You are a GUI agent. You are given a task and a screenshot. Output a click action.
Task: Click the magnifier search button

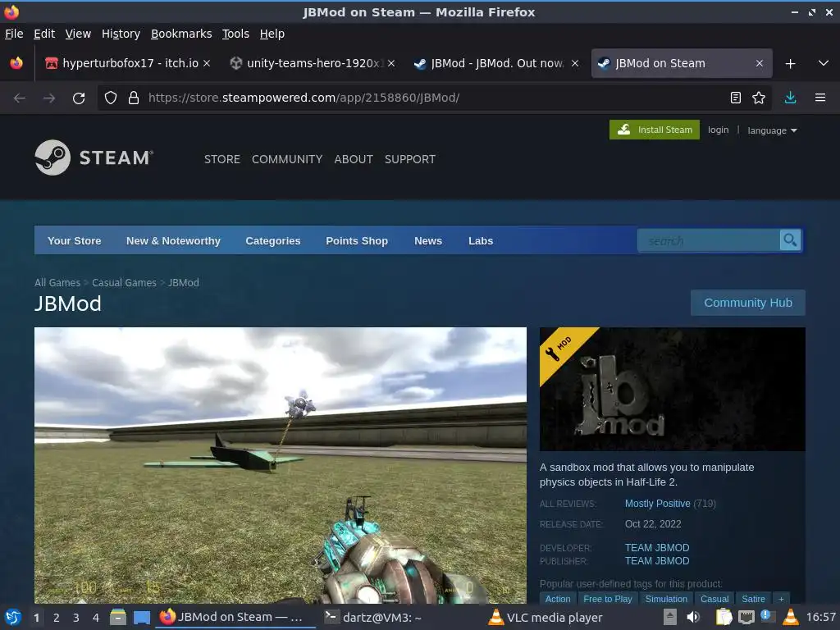point(790,240)
